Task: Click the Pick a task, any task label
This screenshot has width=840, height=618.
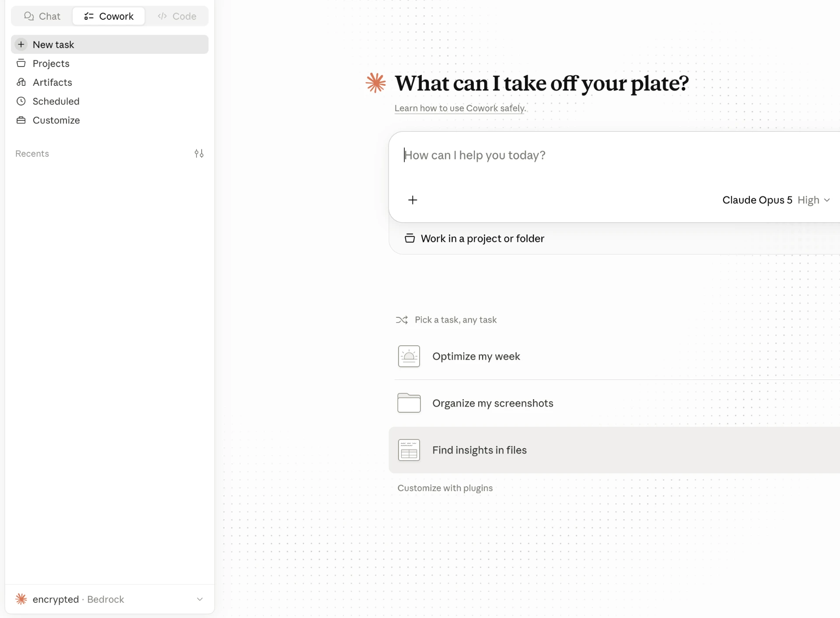Action: pyautogui.click(x=456, y=320)
